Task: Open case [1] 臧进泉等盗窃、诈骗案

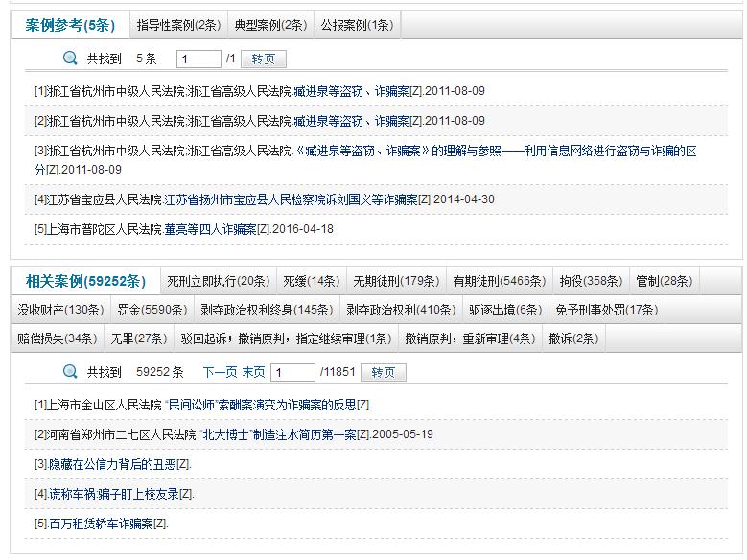Action: 352,91
